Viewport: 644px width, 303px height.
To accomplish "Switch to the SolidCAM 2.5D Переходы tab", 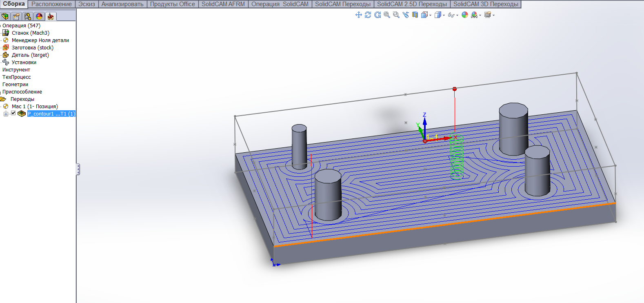I will [x=412, y=4].
